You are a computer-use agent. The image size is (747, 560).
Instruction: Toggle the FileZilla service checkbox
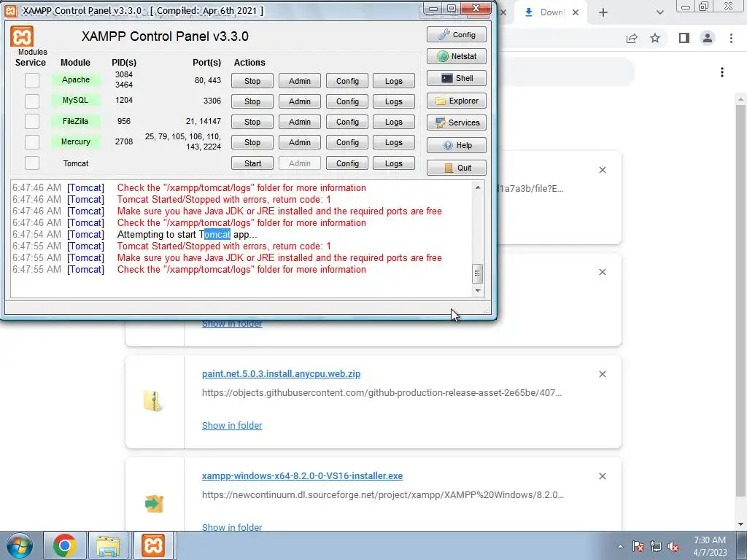(32, 122)
